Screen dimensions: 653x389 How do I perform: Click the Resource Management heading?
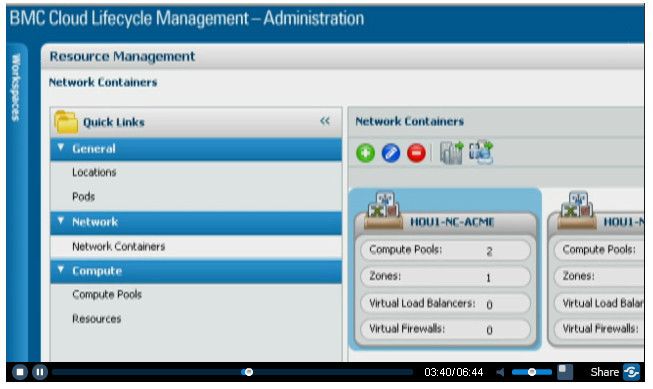pyautogui.click(x=122, y=56)
